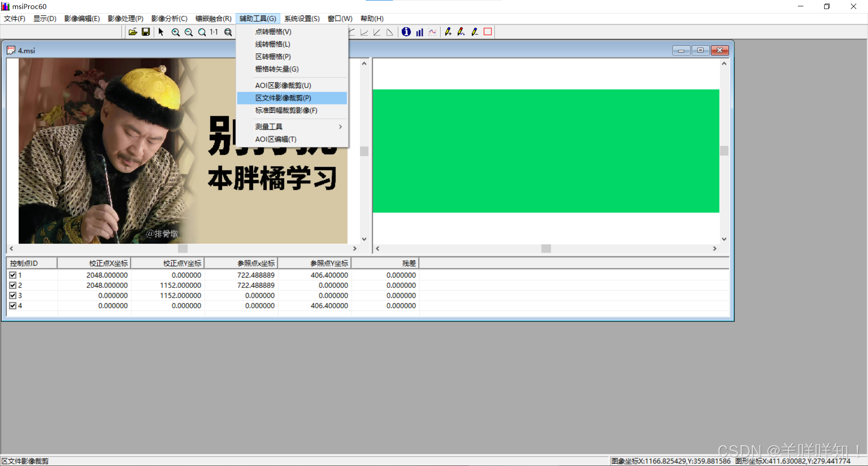Click the second angle line icon

click(364, 32)
